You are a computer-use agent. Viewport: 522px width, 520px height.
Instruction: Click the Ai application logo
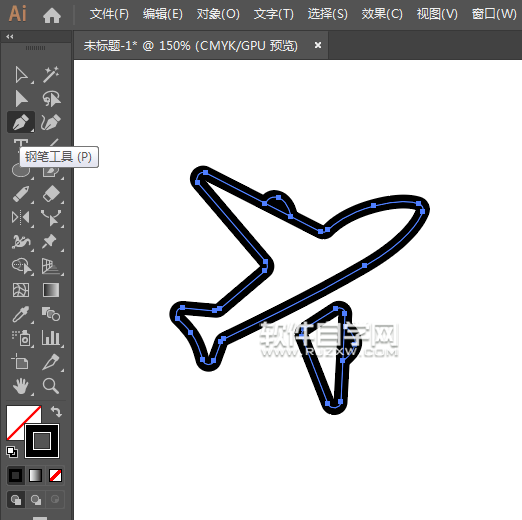(x=17, y=14)
